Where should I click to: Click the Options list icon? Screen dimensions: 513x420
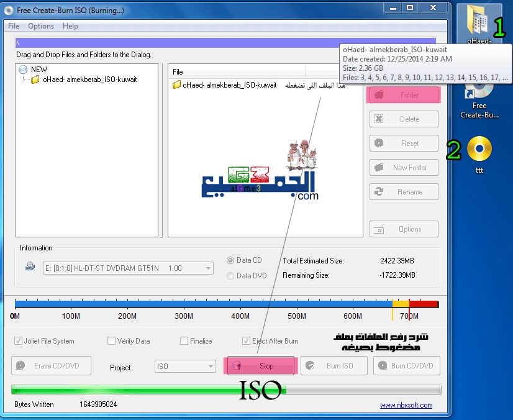[379, 229]
